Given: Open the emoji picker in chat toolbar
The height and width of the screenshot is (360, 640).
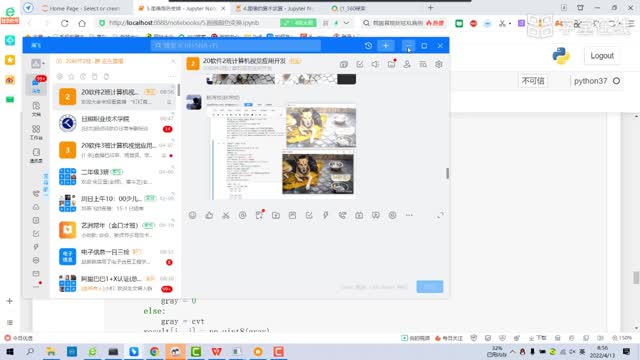Looking at the screenshot, I should pyautogui.click(x=192, y=215).
